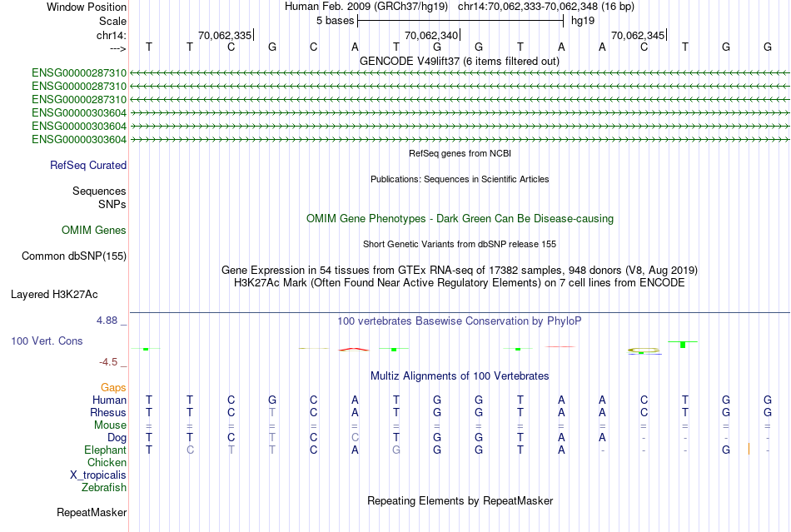Viewport: 791px width, 532px height.
Task: Open Publications: Sequences in Scientific Articles title
Action: [460, 179]
